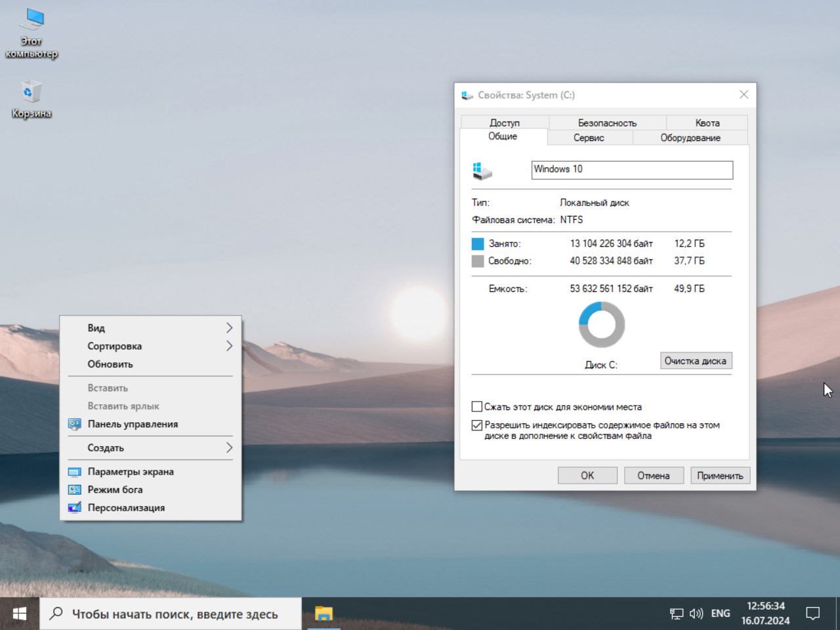840x630 pixels.
Task: Click the Display settings icon in the context menu
Action: click(75, 472)
